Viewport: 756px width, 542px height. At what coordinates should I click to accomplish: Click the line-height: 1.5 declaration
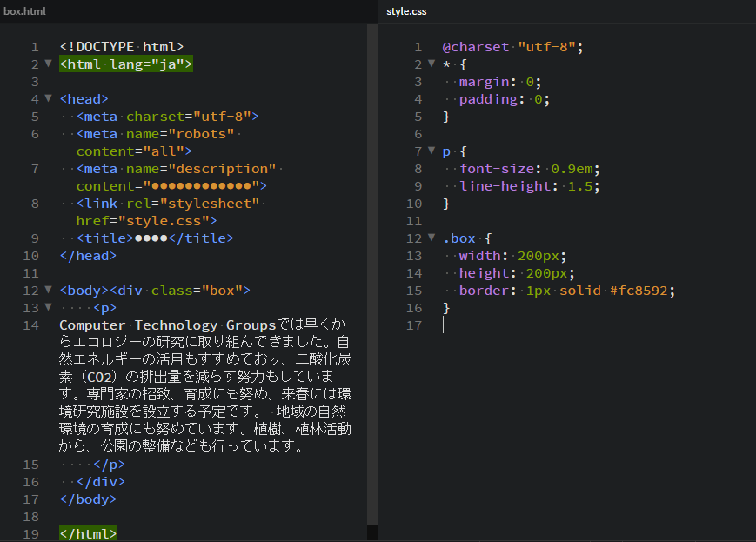coord(530,185)
